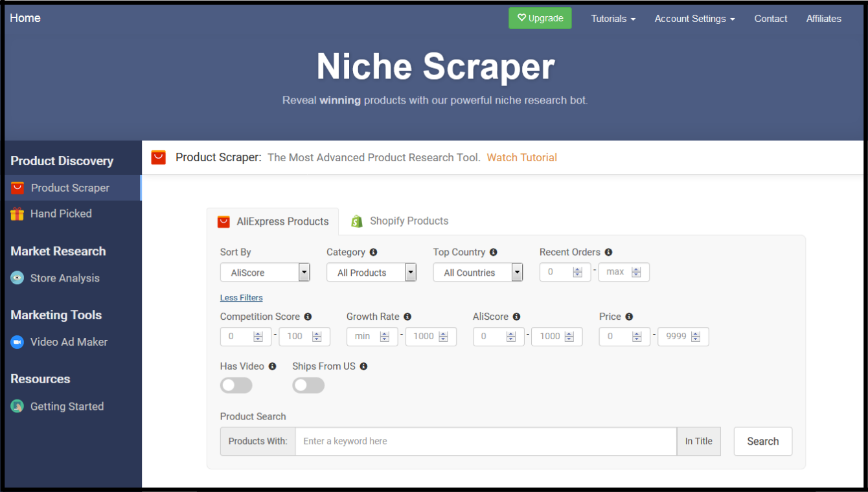Click the In Title button
Screen dimensions: 868x492
[699, 442]
